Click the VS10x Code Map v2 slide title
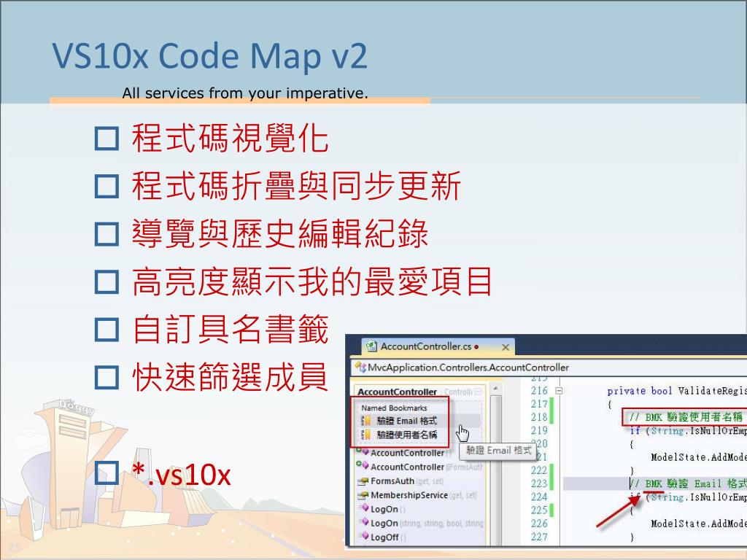Screen dimensions: 747x560 point(209,56)
